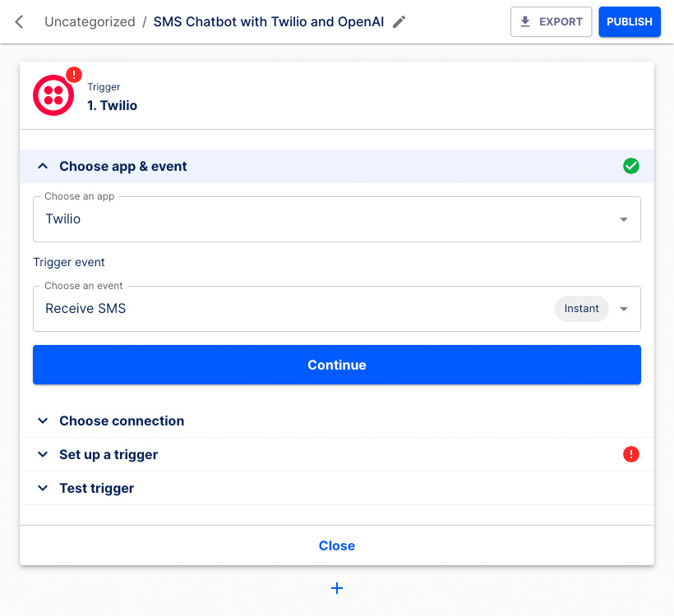This screenshot has width=674, height=616.
Task: Expand the Test trigger section
Action: pos(43,488)
